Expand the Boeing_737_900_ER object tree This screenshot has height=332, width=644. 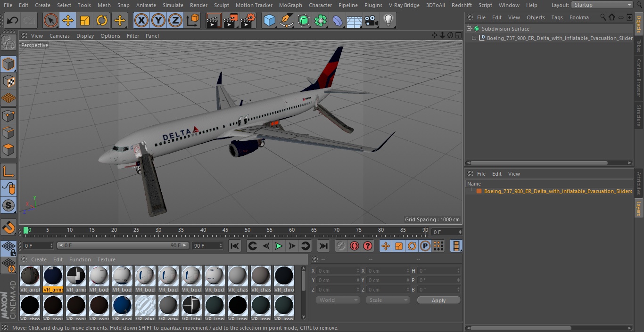click(474, 38)
